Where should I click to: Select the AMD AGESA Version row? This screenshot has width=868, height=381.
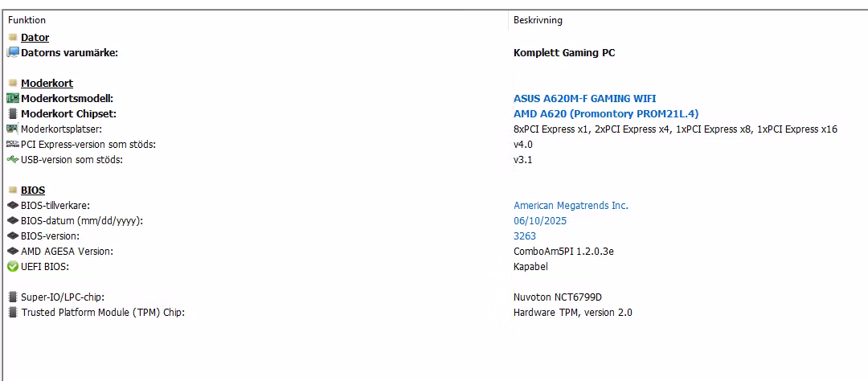click(x=67, y=252)
